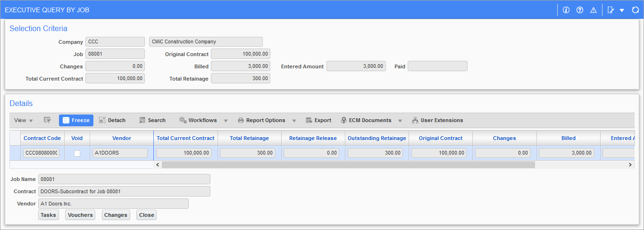The height and width of the screenshot is (230, 644).
Task: Open Report Options
Action: click(x=261, y=120)
